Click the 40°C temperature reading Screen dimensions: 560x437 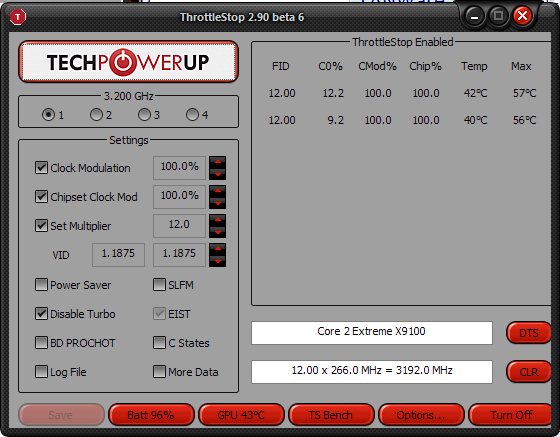pos(475,120)
